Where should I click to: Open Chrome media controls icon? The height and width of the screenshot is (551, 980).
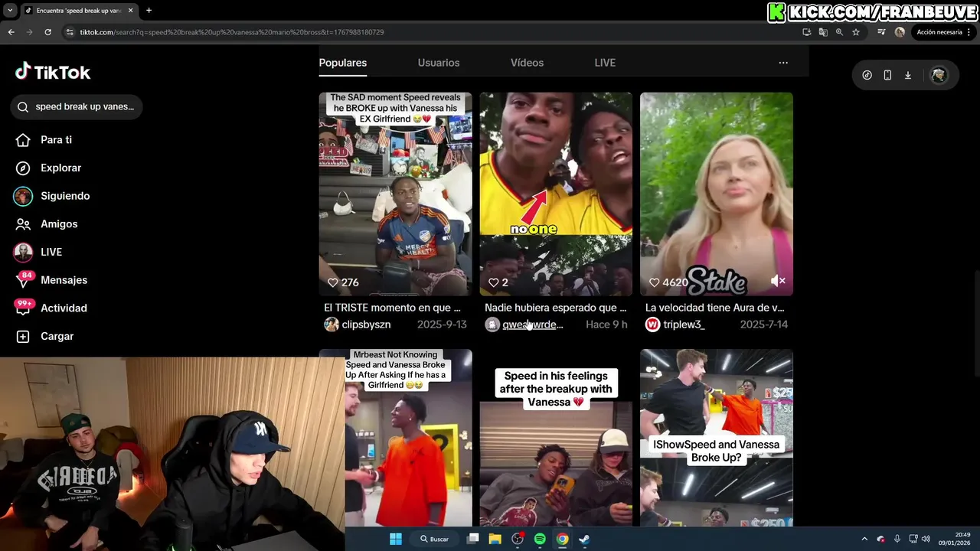881,32
